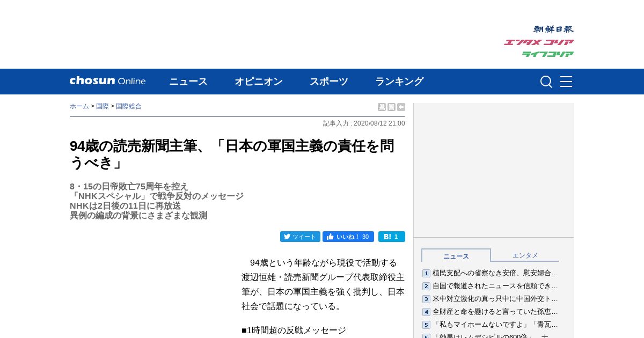Click the print article icon
Screen dimensions: 644x338
tap(382, 107)
